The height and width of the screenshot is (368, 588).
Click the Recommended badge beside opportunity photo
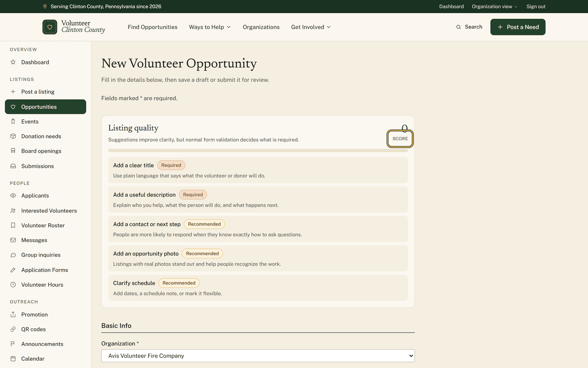(202, 254)
